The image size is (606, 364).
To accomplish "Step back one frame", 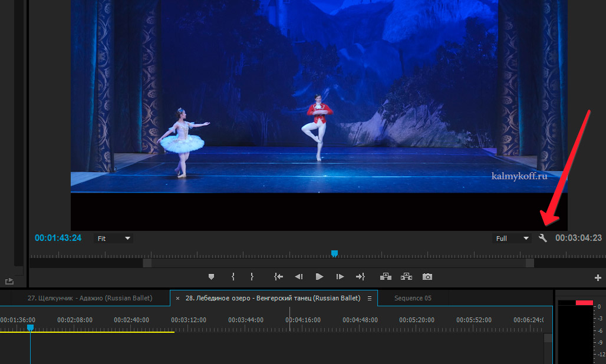I will pos(299,277).
